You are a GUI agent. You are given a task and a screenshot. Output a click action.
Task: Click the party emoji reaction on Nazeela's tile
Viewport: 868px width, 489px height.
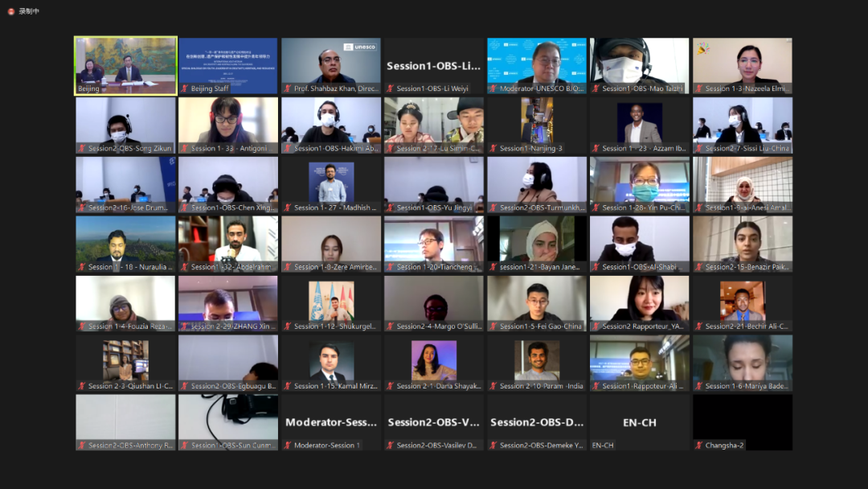pyautogui.click(x=702, y=47)
